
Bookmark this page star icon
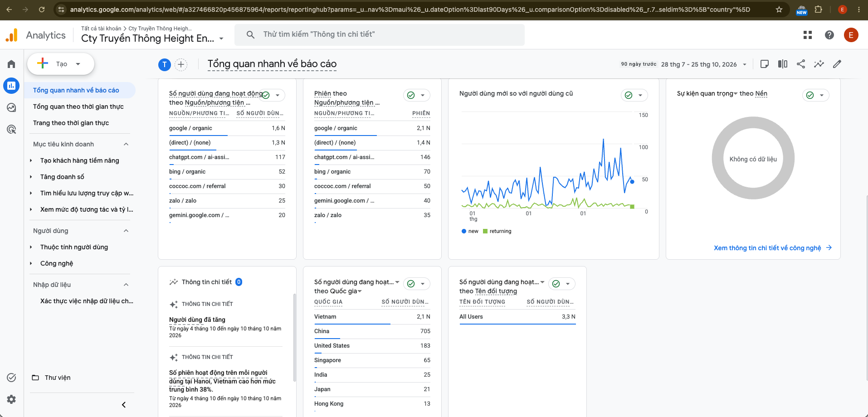pos(779,10)
